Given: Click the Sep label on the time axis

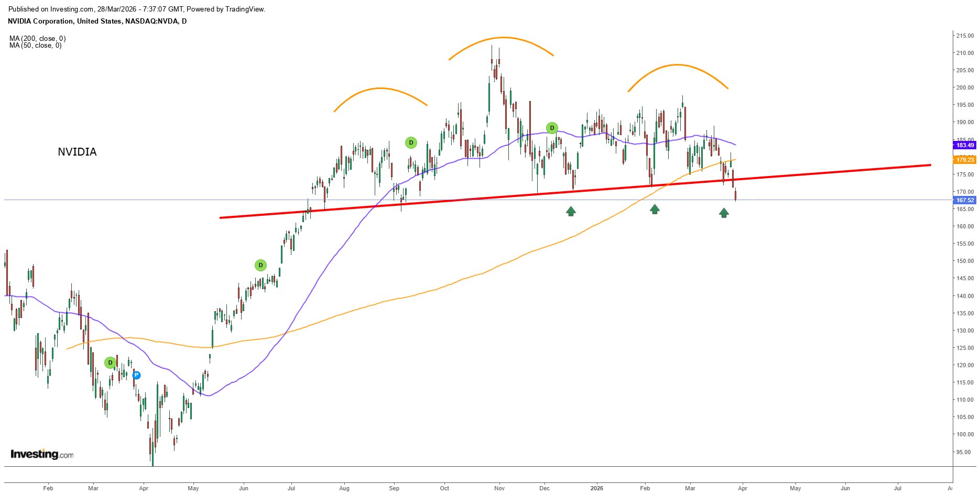Looking at the screenshot, I should coord(394,488).
